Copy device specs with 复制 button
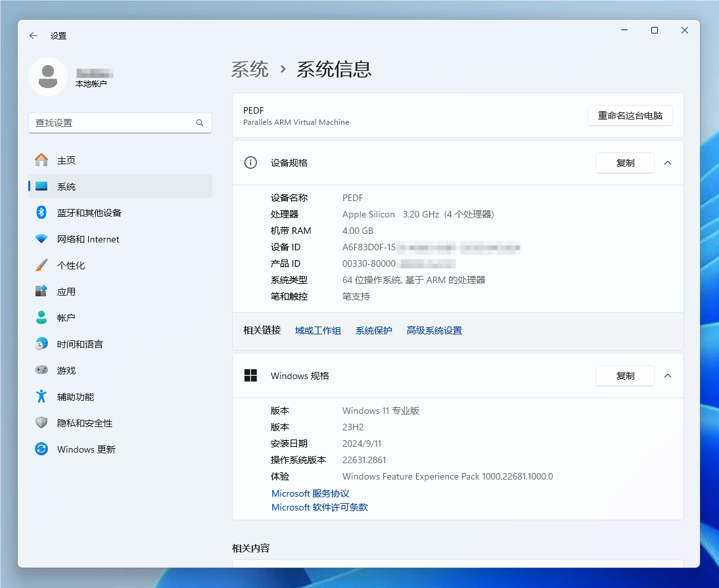 tap(624, 163)
